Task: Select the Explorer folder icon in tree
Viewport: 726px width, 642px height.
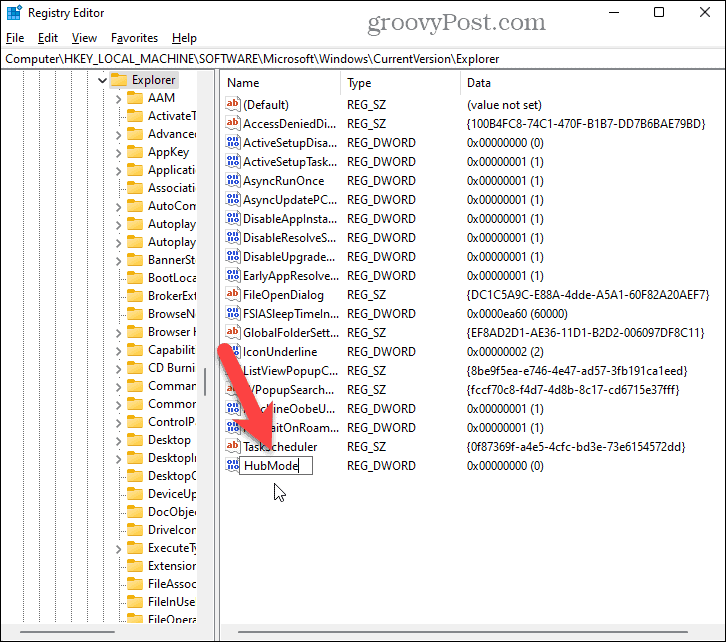Action: pyautogui.click(x=119, y=80)
